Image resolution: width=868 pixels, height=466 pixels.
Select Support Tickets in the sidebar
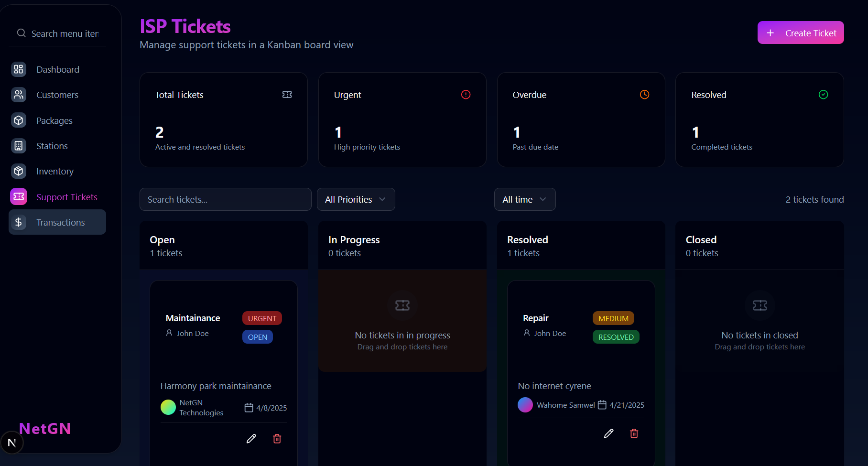(66, 197)
